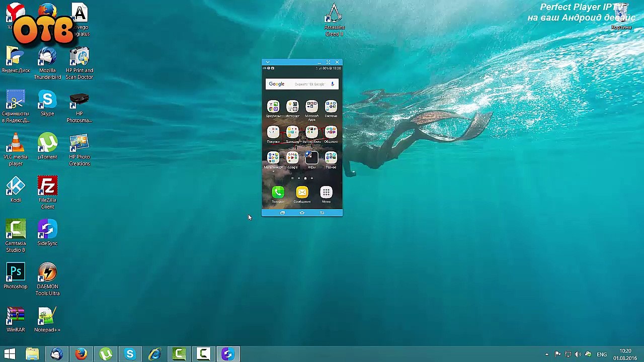Open the Меню apps drawer on the phone
Viewport: 644px width, 362px height.
[x=326, y=194]
